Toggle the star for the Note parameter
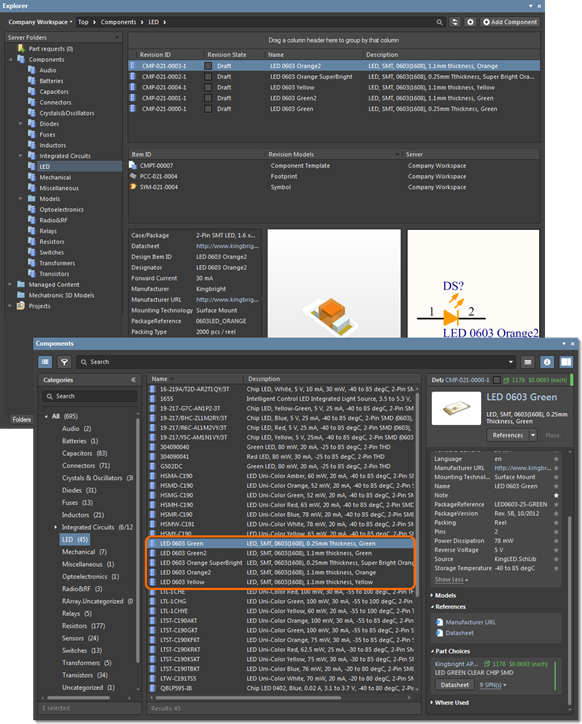 point(556,495)
